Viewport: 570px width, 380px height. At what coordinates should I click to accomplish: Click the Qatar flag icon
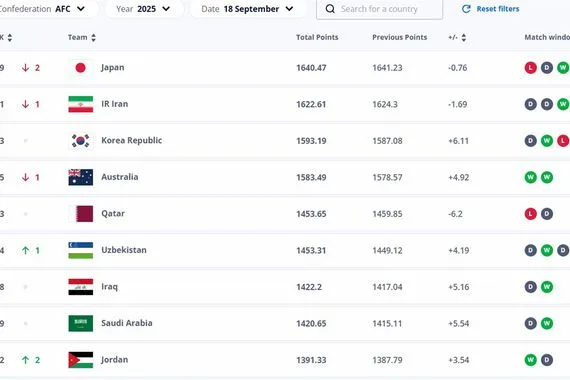[81, 214]
